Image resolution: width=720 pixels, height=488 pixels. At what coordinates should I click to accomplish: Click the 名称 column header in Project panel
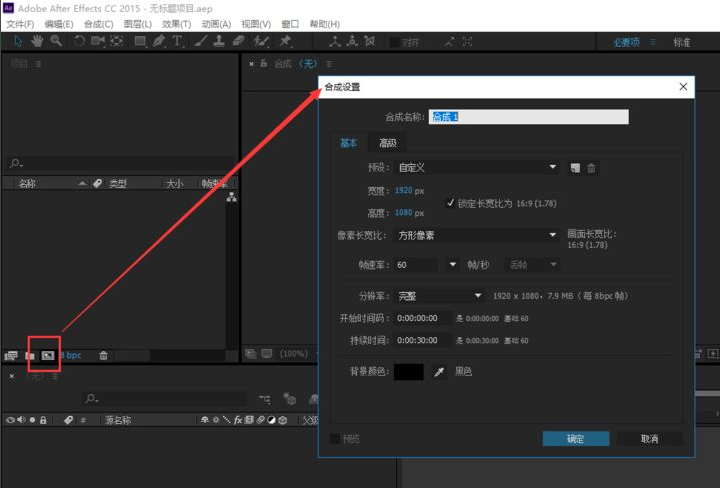click(x=28, y=184)
